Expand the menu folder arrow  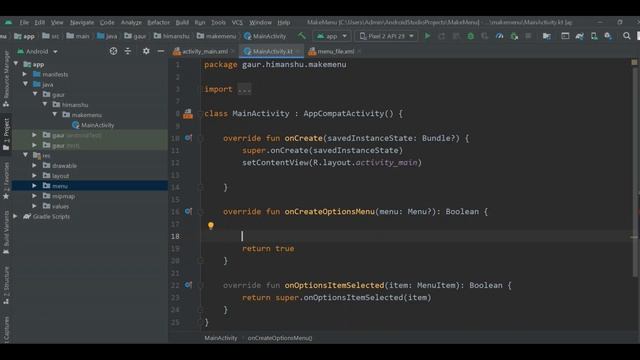tap(35, 186)
